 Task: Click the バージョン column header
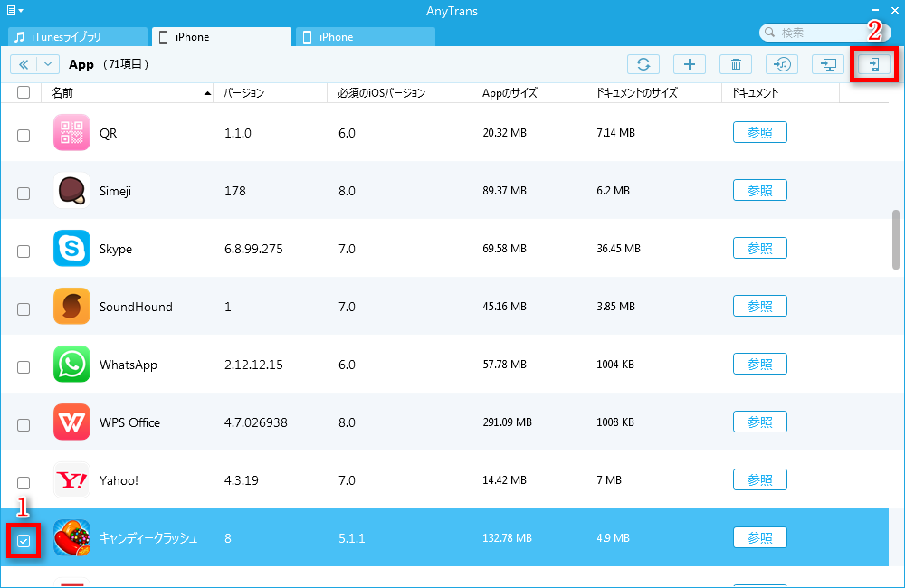[270, 93]
